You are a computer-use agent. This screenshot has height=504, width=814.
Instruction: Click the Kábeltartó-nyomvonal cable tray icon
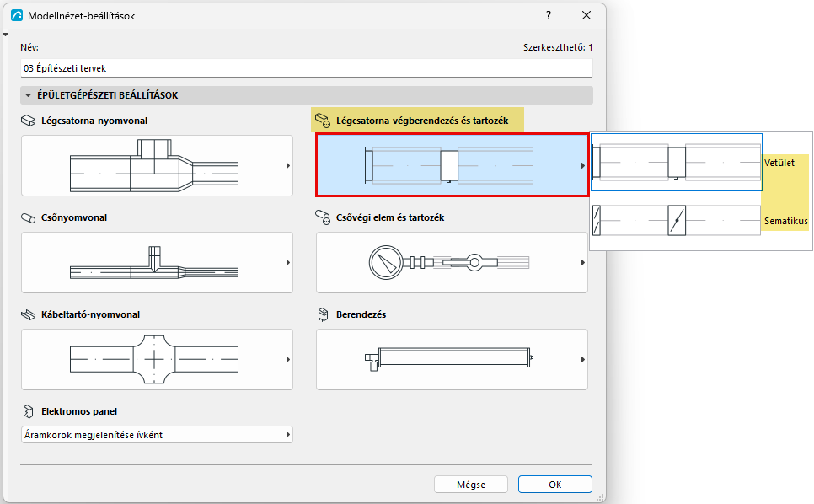(x=28, y=314)
